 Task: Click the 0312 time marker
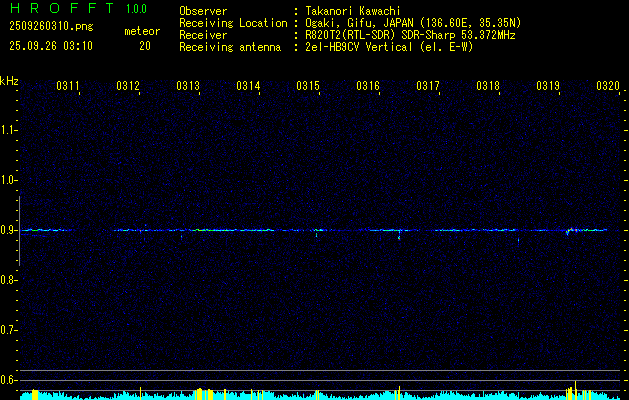tap(128, 85)
